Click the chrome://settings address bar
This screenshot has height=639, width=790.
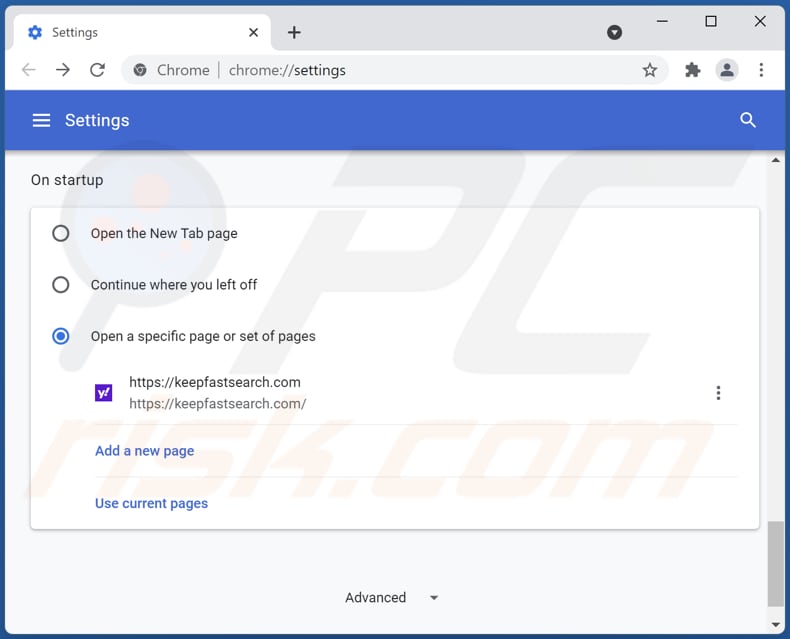(x=400, y=70)
